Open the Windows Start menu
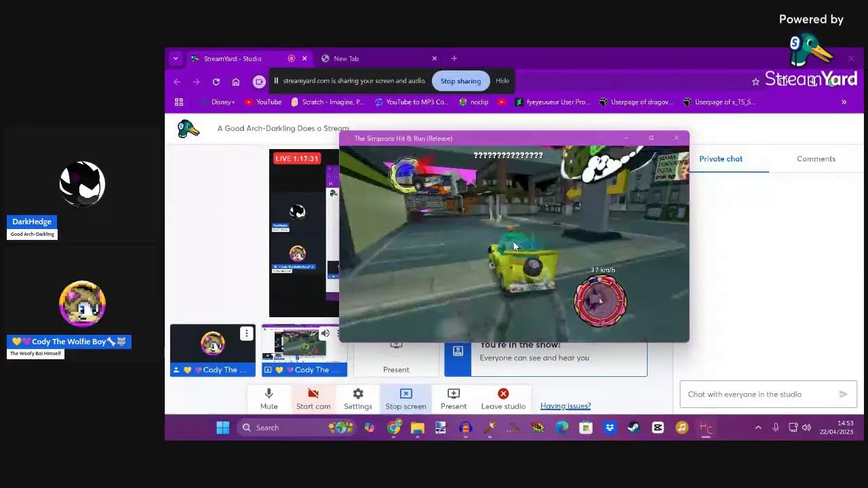 [x=222, y=428]
